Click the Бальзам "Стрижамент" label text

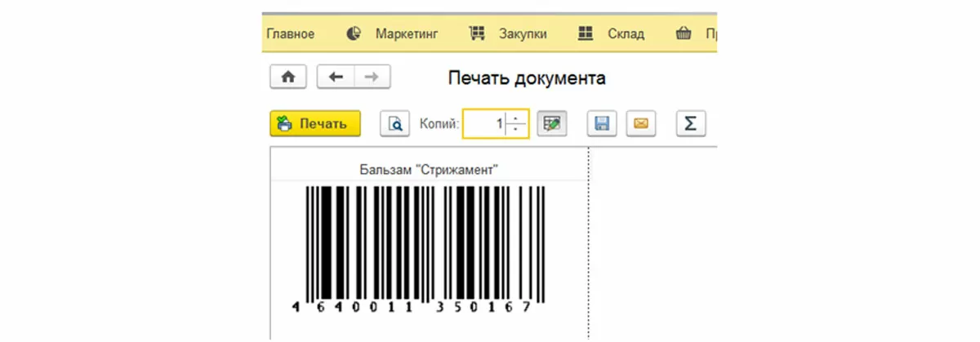pyautogui.click(x=429, y=170)
